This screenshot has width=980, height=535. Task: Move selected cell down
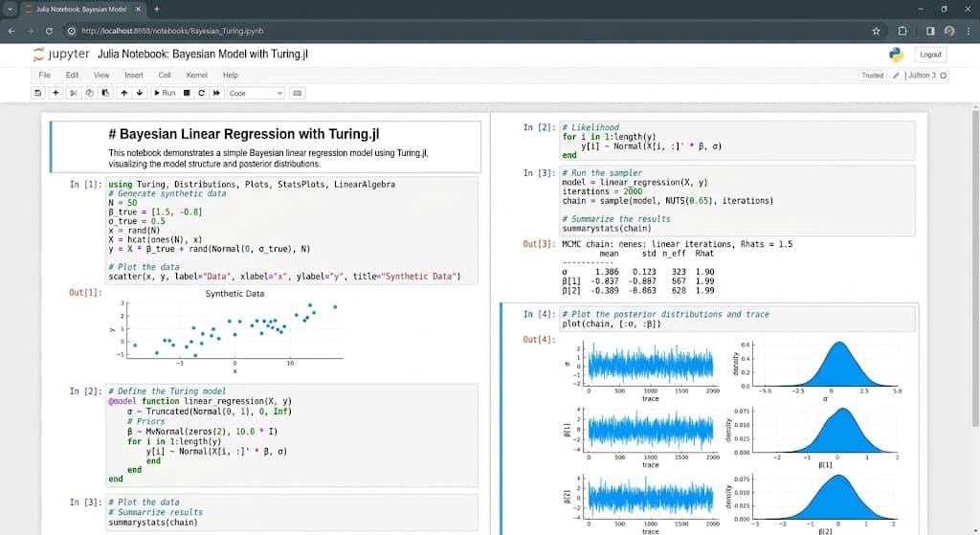140,93
